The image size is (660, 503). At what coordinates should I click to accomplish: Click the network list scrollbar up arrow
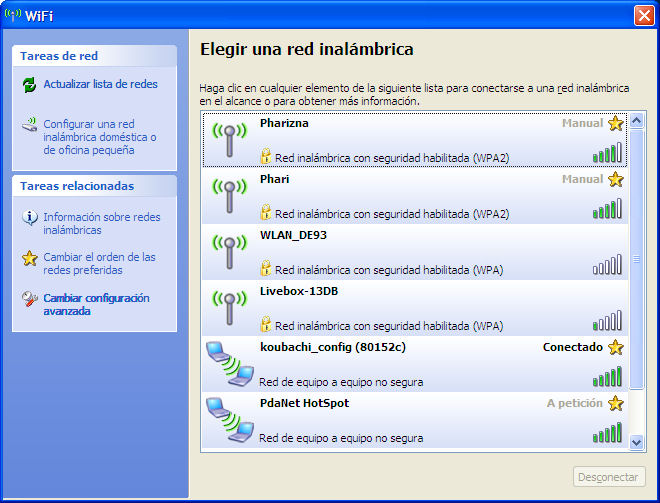636,121
